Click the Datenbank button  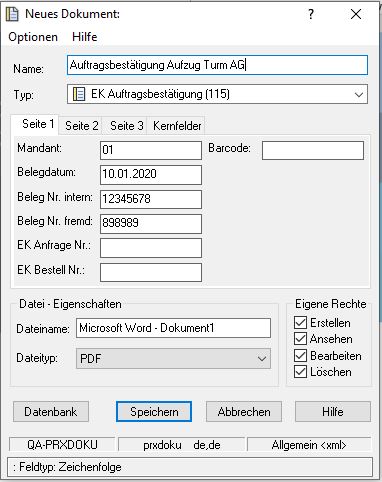(x=51, y=412)
